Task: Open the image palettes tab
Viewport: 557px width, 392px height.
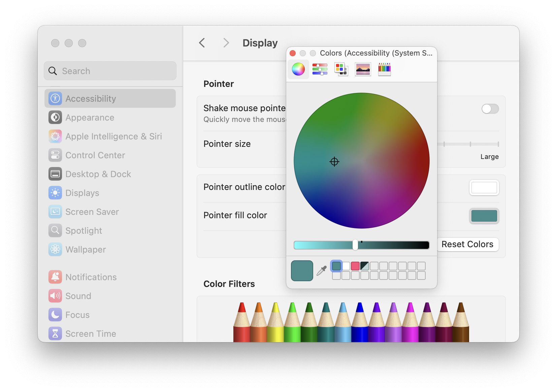Action: click(363, 69)
